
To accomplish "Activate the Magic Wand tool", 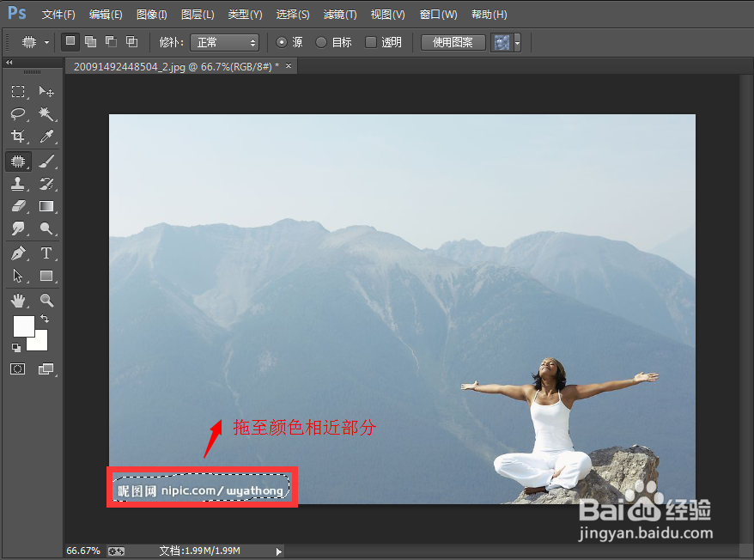I will point(46,114).
